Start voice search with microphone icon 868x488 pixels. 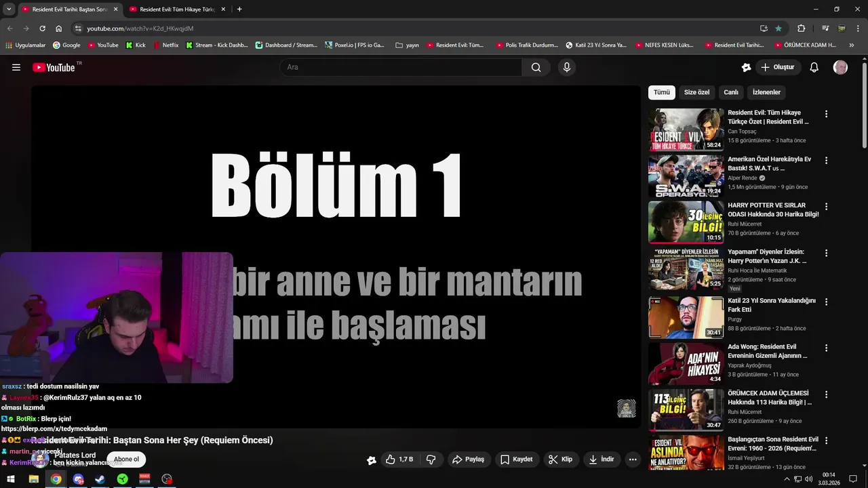click(x=567, y=67)
